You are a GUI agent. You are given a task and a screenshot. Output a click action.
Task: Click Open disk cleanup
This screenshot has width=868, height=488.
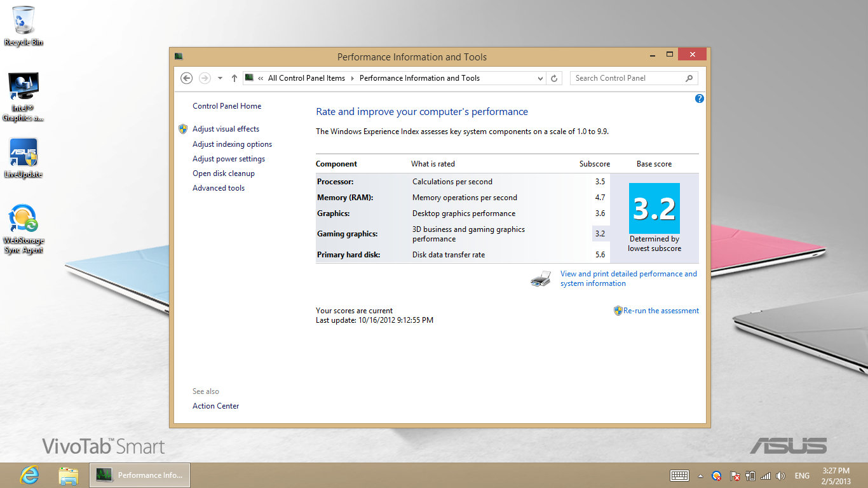[x=224, y=173]
